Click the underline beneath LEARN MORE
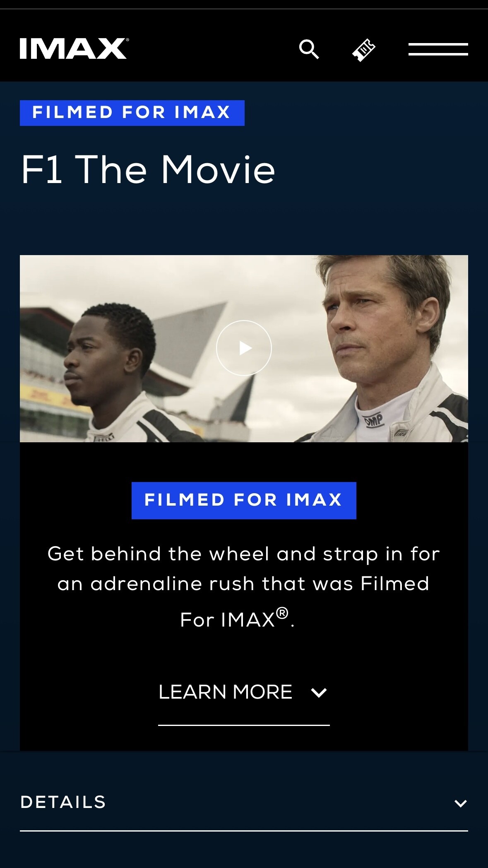Screen dimensions: 488x868 coord(244,725)
